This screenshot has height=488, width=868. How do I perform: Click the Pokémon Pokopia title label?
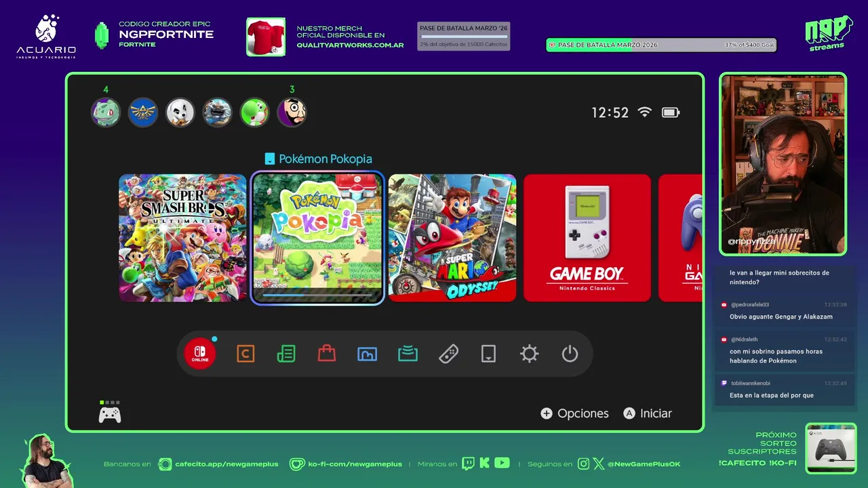[x=325, y=159]
